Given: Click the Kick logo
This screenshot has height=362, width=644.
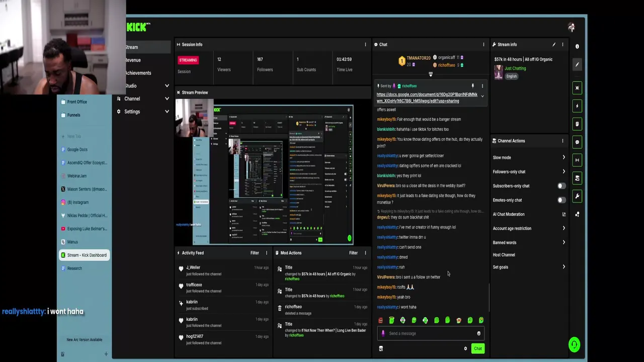Looking at the screenshot, I should tap(137, 27).
